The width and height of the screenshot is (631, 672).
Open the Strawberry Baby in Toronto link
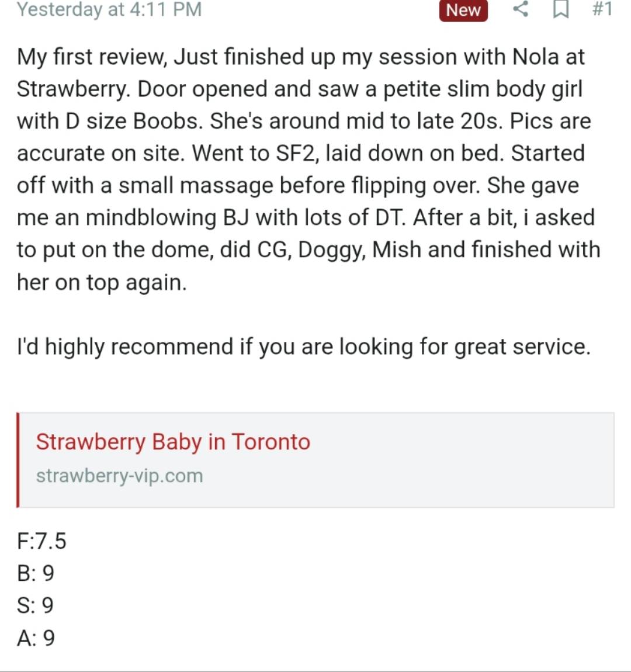click(173, 442)
